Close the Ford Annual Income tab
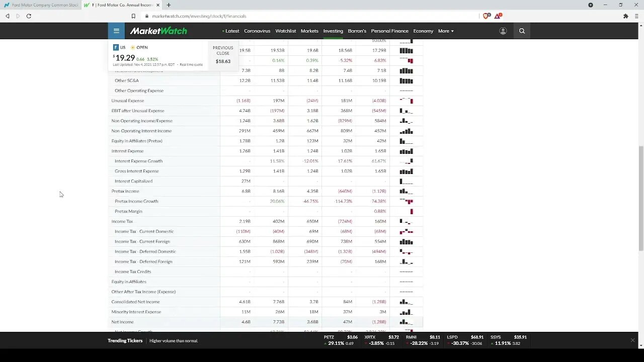Viewport: 644px width, 362px height. pyautogui.click(x=158, y=5)
